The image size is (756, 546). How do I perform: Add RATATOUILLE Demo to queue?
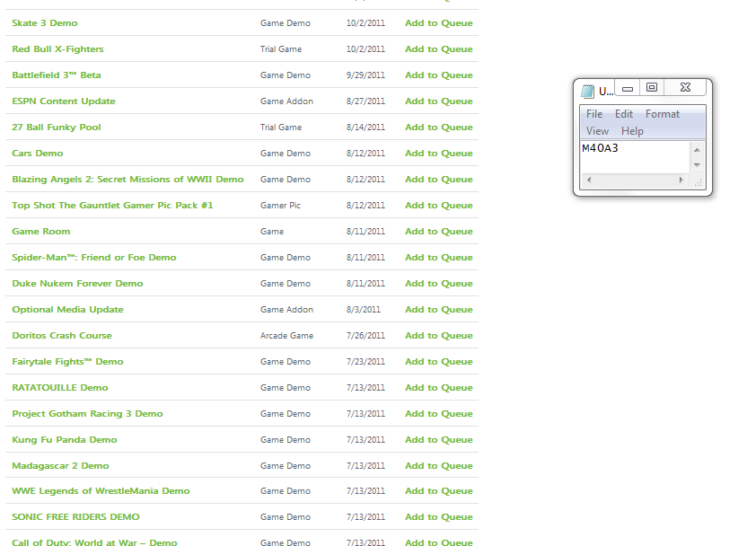coord(439,388)
